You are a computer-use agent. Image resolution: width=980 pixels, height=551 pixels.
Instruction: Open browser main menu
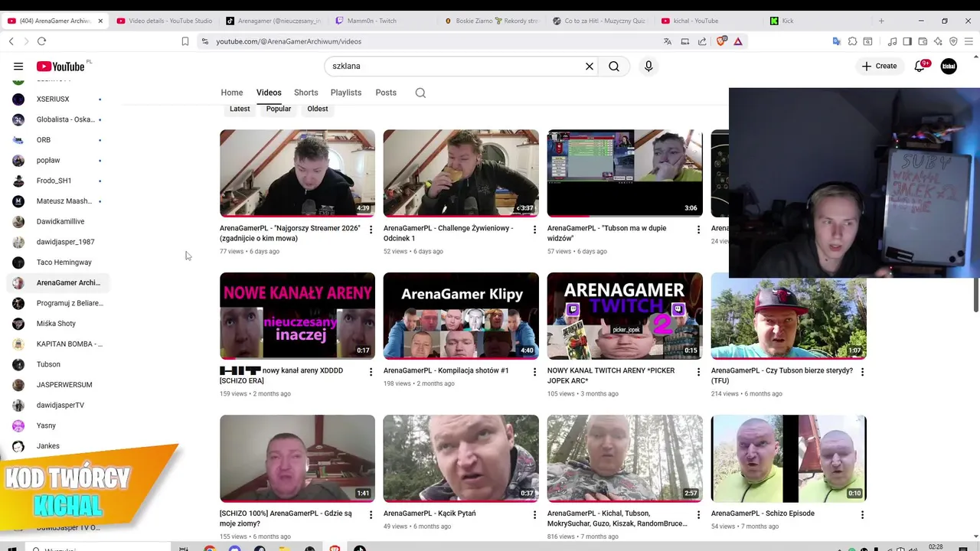[x=970, y=41]
